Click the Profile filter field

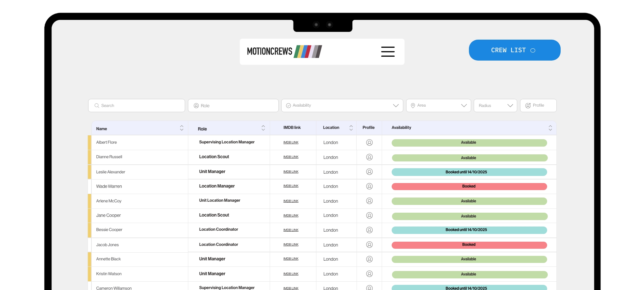(538, 105)
